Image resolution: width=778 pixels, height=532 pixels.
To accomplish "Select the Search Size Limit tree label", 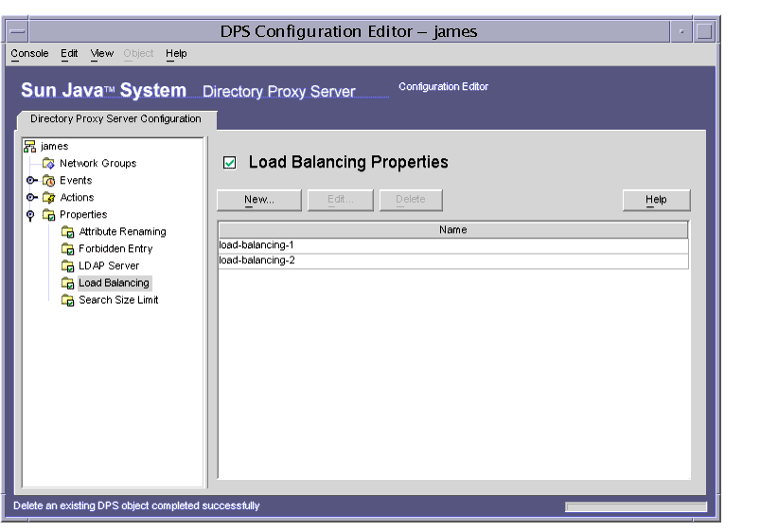I will [x=118, y=300].
